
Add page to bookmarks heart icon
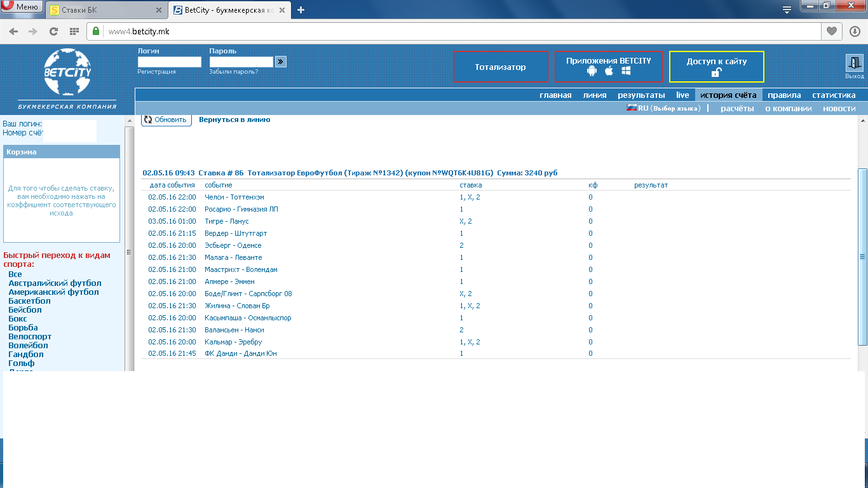(831, 31)
